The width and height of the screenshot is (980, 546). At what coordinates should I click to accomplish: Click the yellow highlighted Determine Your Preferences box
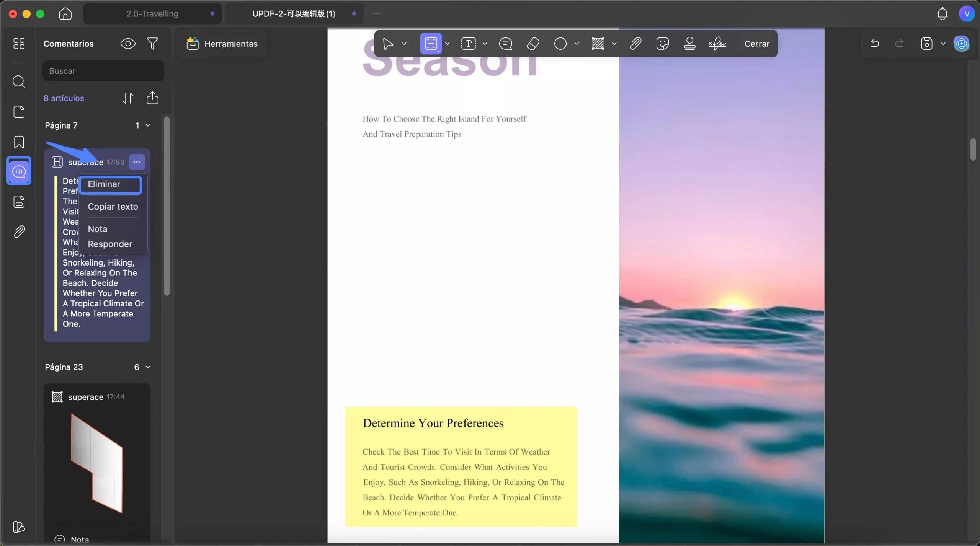pos(461,467)
